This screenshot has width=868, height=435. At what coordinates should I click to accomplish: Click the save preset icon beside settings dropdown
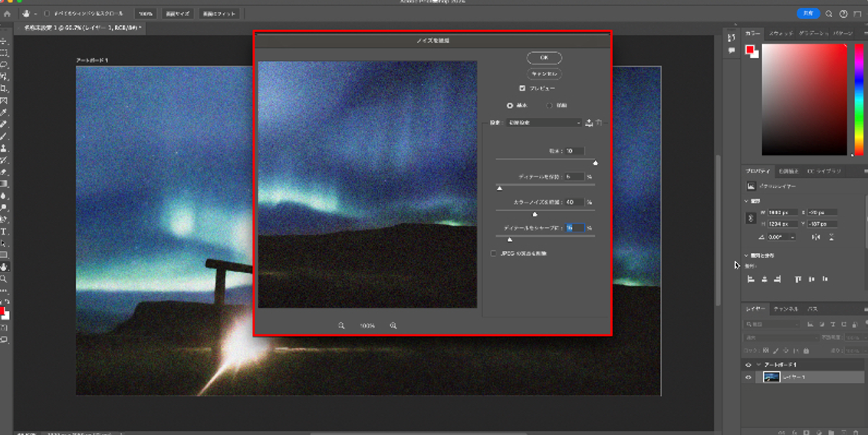[x=589, y=123]
